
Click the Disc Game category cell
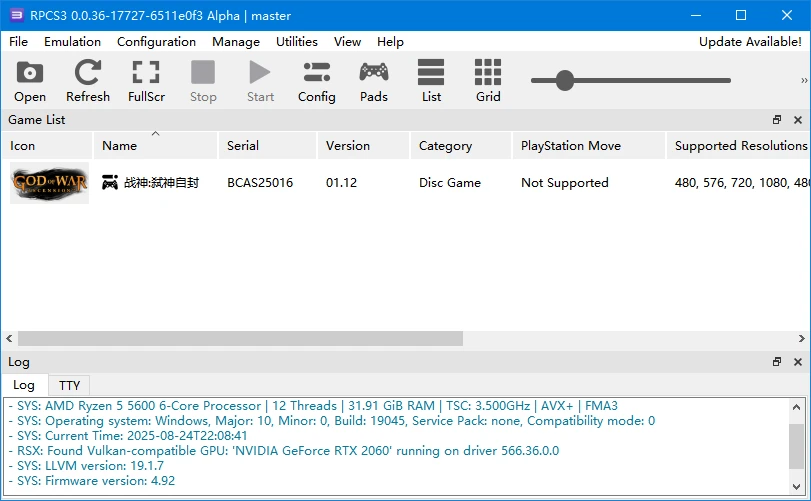[449, 183]
